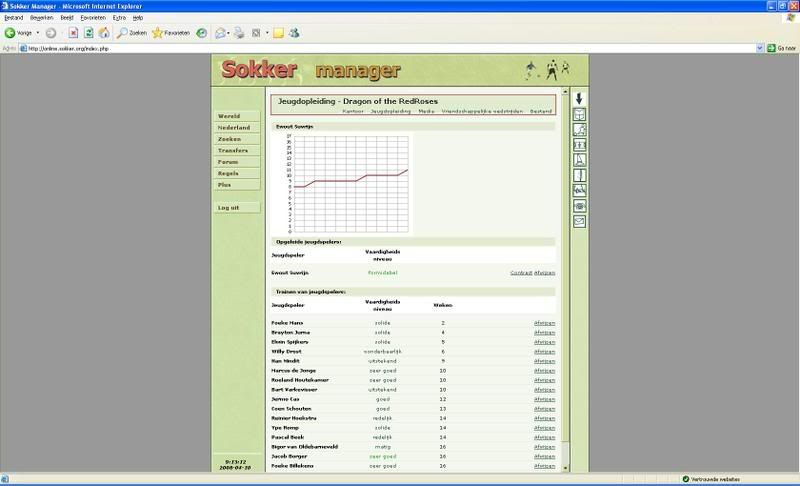
Task: Open the Help menu
Action: [x=138, y=18]
